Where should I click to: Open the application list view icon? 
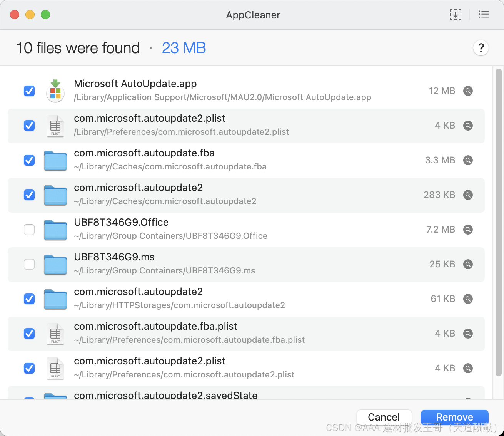484,15
